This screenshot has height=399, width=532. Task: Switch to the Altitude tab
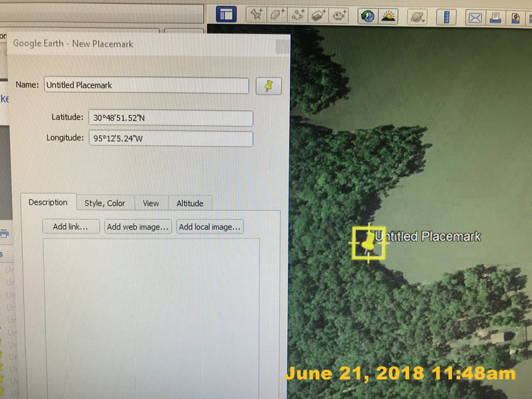pyautogui.click(x=190, y=203)
